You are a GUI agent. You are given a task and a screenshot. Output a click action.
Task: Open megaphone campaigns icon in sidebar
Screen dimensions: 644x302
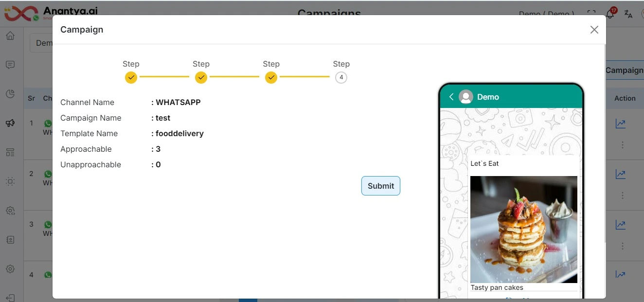coord(10,123)
